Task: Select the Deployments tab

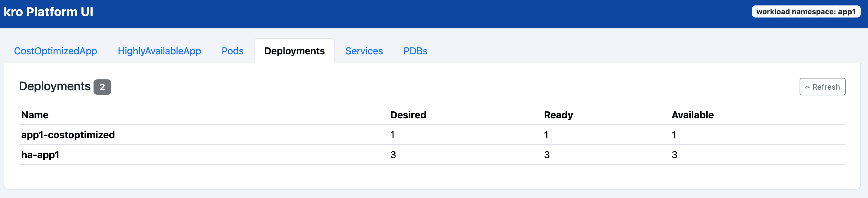Action: tap(294, 51)
